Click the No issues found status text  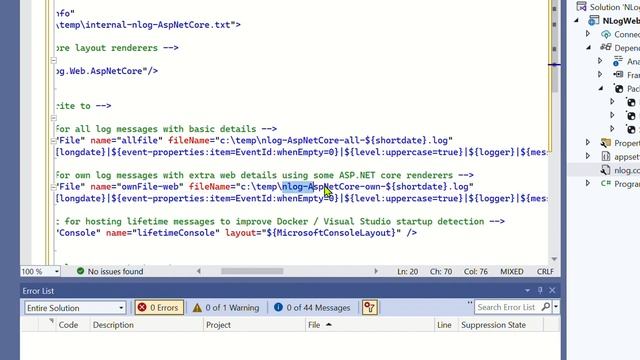click(x=116, y=271)
